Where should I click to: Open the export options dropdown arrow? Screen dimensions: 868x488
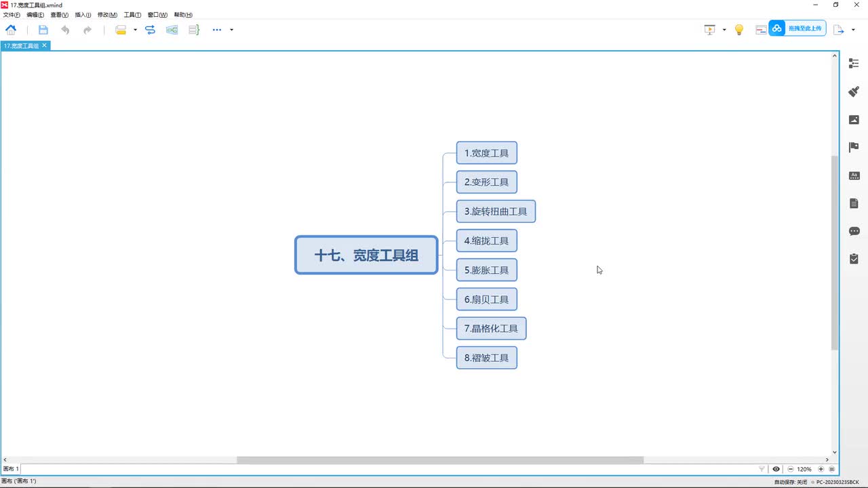(x=854, y=30)
